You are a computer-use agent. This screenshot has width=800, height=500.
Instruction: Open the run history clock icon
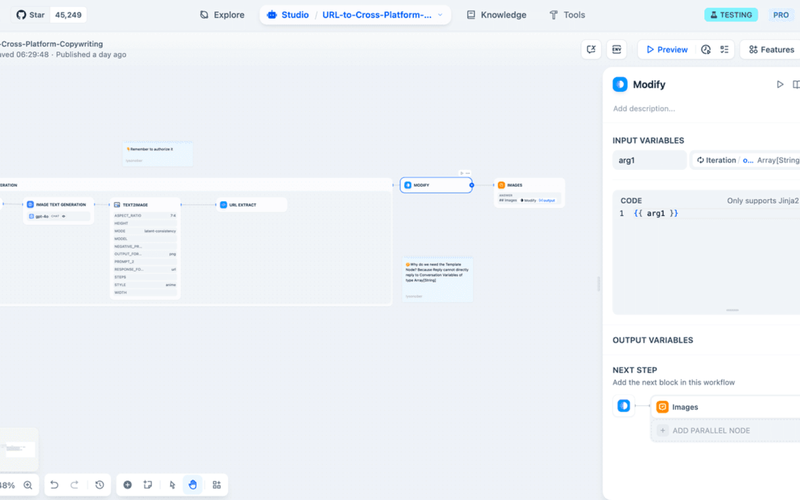pos(706,49)
